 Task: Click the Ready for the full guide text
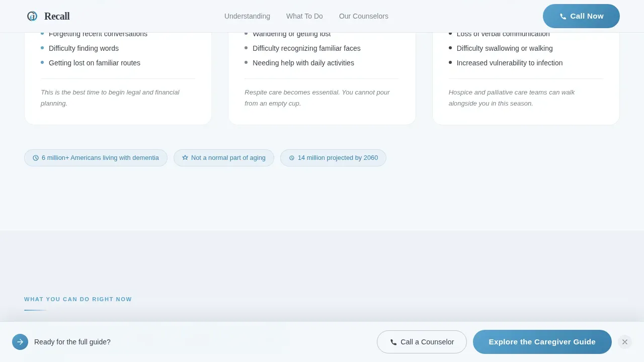[x=72, y=342]
